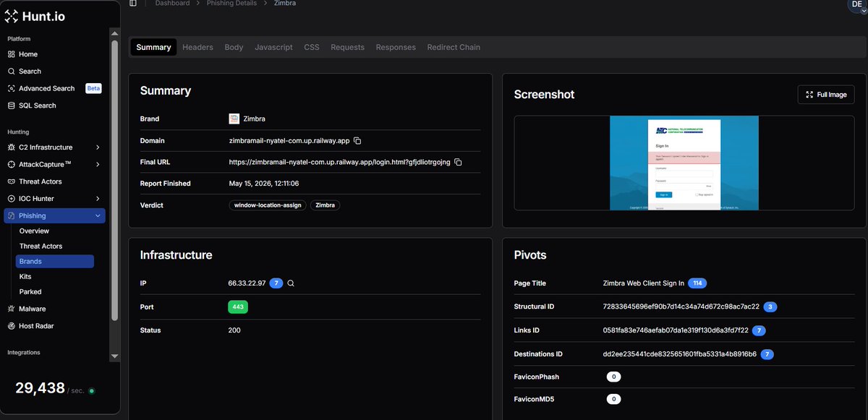Switch to the Redirect Chain tab
This screenshot has width=868, height=420.
click(x=454, y=47)
